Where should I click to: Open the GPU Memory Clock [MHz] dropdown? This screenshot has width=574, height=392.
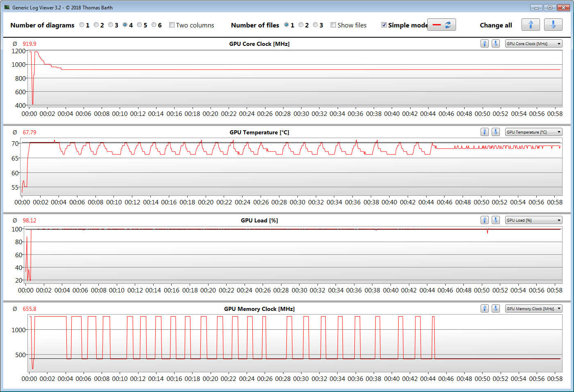[533, 309]
